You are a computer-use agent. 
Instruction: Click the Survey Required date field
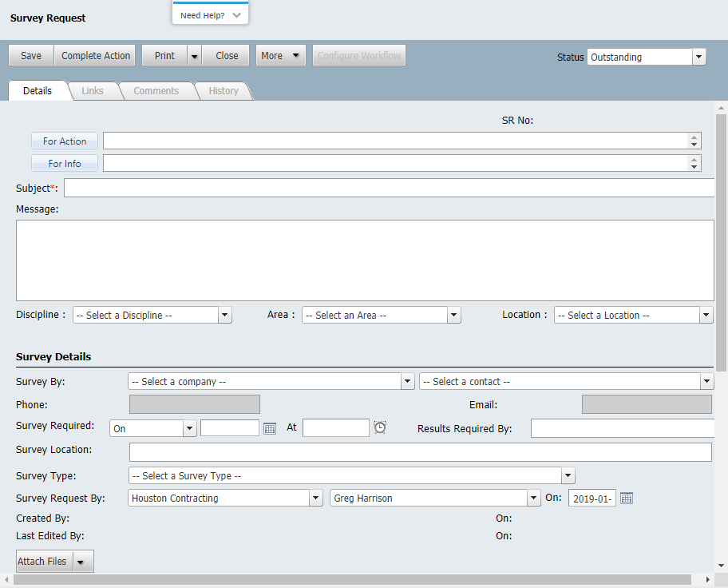[230, 428]
